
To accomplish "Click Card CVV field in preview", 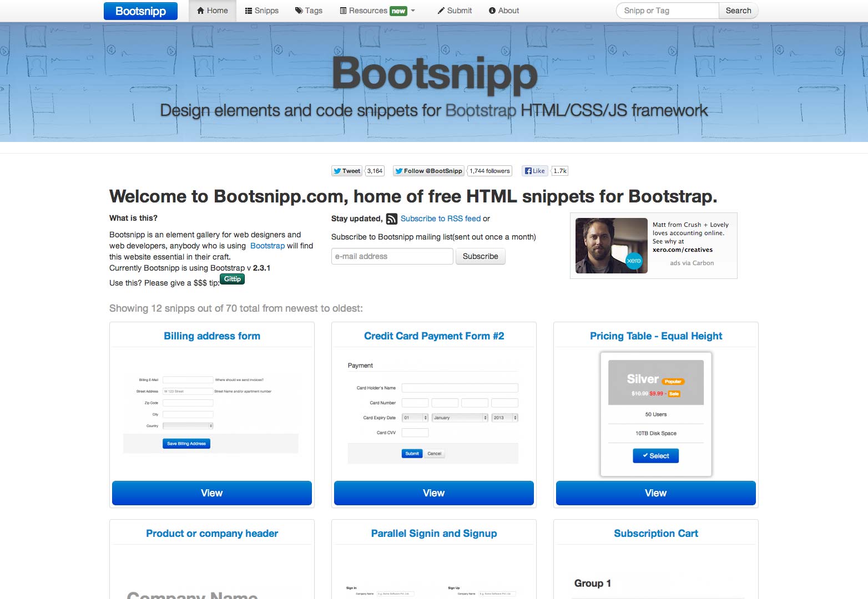I will [x=415, y=433].
